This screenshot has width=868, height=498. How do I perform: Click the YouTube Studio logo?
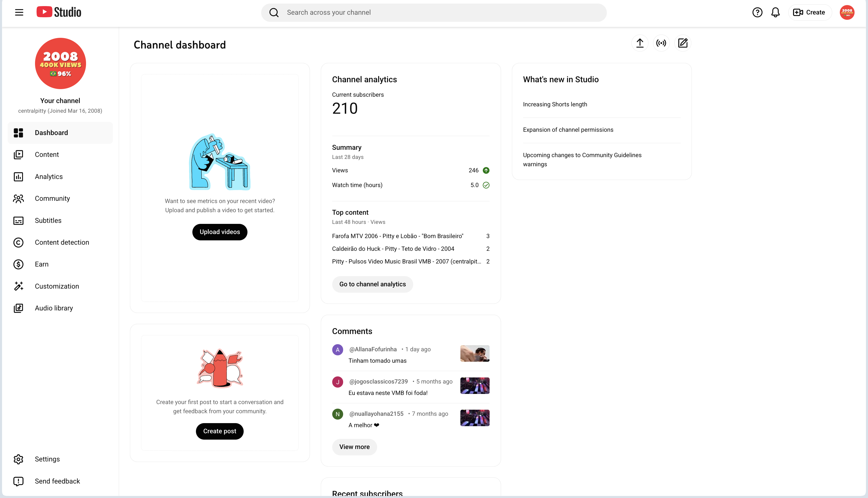[59, 12]
